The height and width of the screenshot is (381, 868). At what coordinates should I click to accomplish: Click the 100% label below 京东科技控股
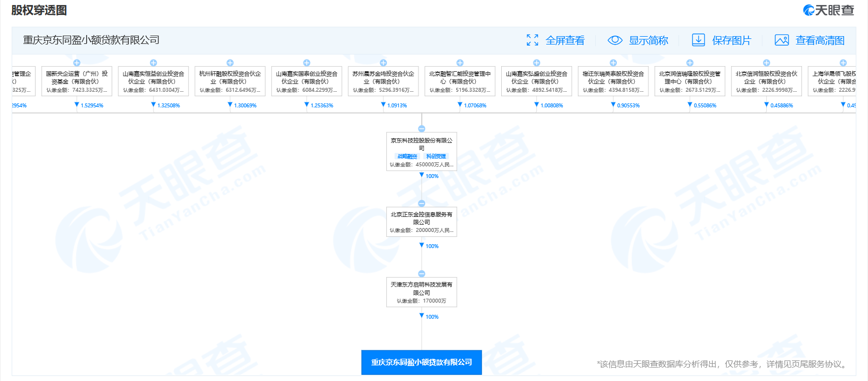432,176
